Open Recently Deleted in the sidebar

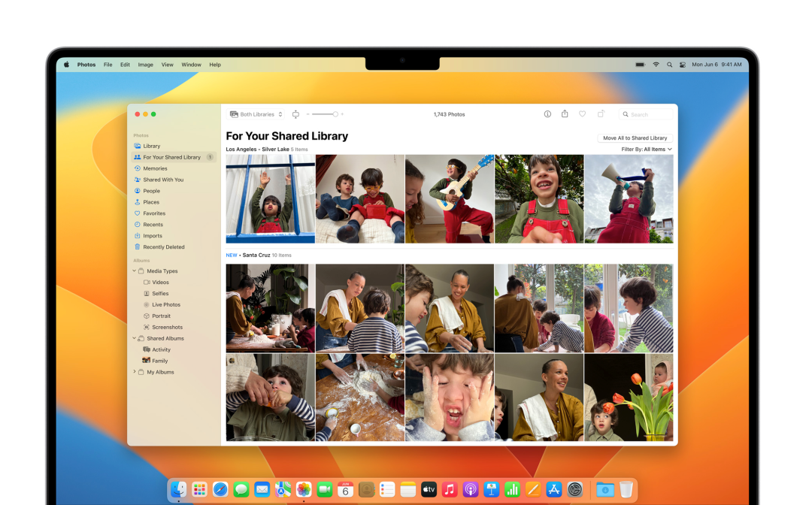pyautogui.click(x=163, y=247)
